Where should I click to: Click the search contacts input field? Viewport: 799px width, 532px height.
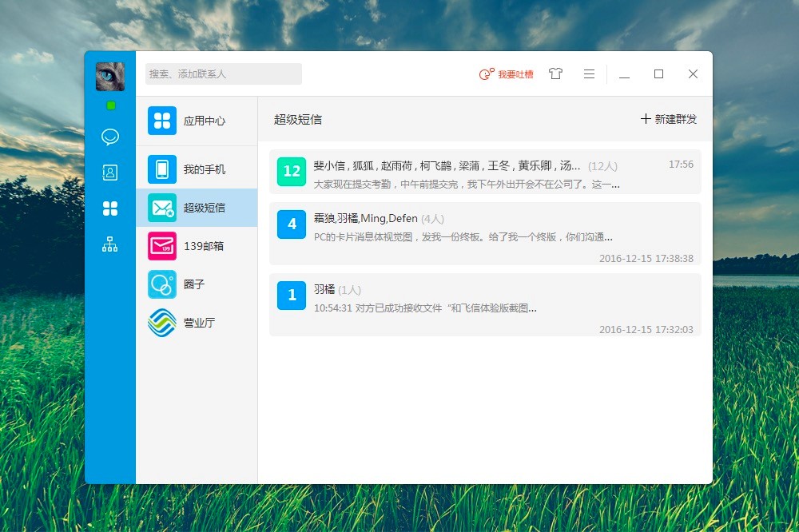tap(224, 73)
